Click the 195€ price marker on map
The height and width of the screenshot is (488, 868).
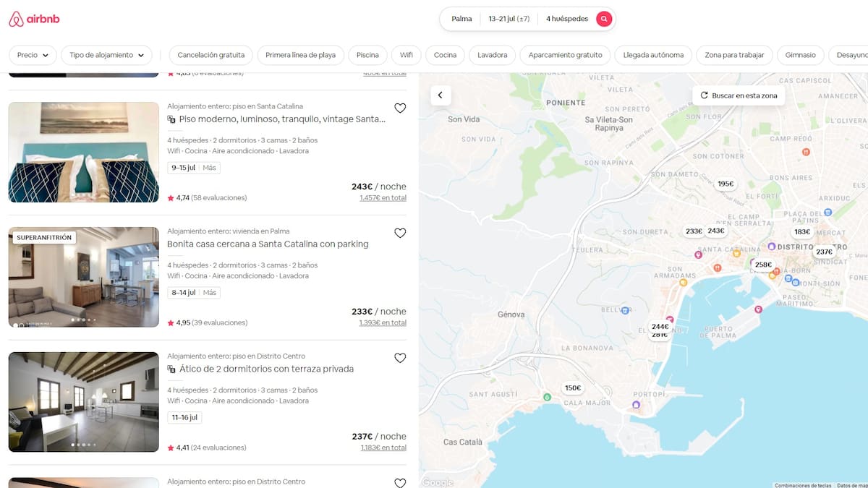pos(726,184)
